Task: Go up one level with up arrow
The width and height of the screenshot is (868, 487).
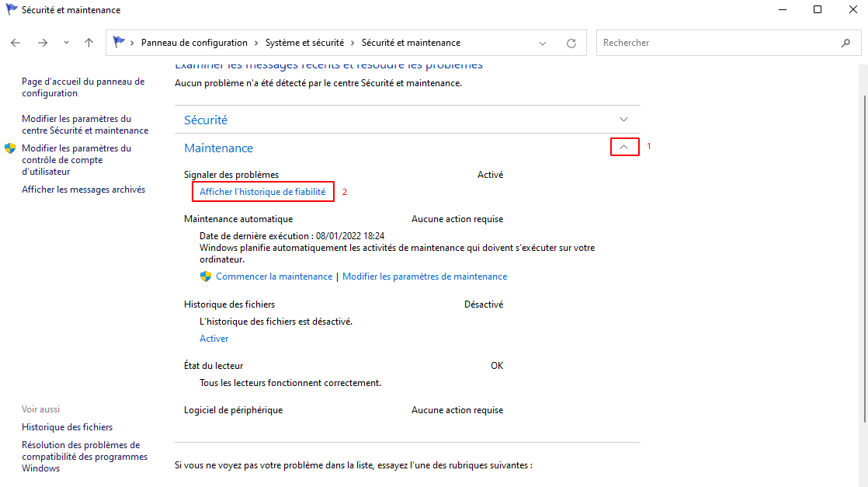Action: 89,43
